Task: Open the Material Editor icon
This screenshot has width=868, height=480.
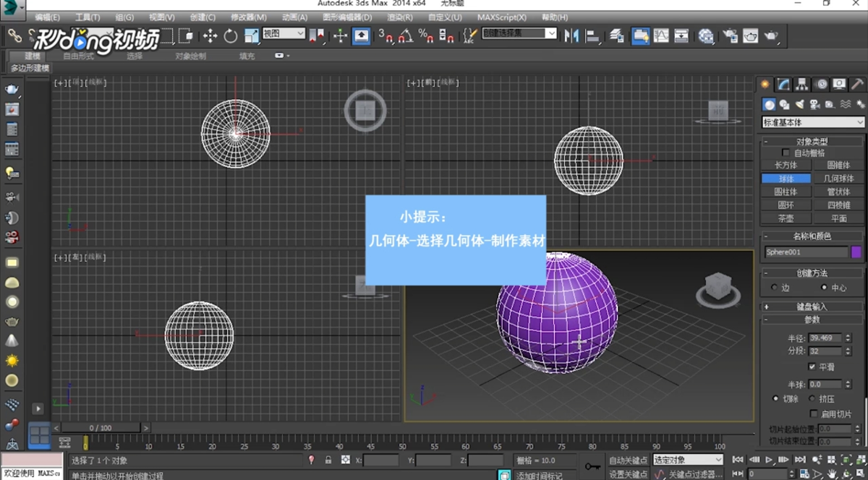Action: [707, 35]
